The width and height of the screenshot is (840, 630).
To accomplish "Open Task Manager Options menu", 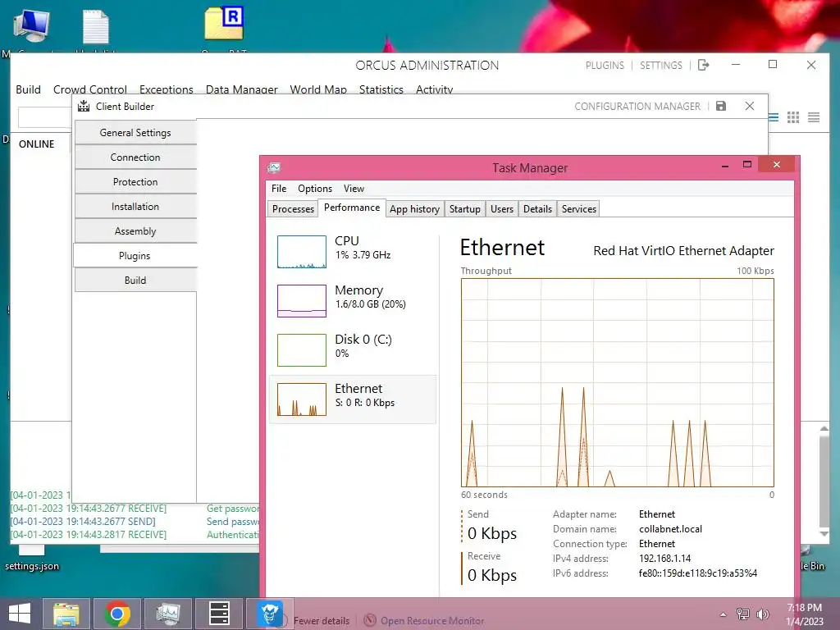I will (x=315, y=189).
